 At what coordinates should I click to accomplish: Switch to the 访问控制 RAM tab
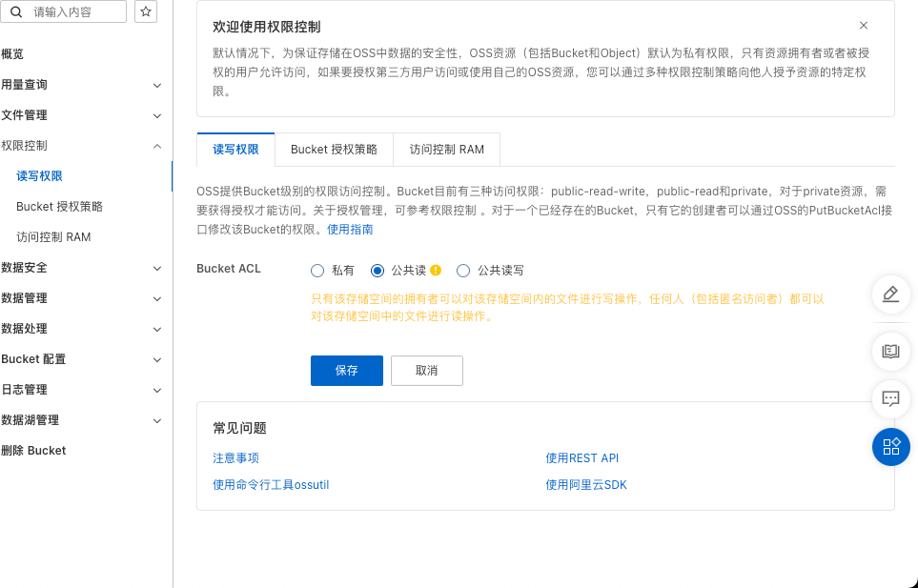(447, 150)
